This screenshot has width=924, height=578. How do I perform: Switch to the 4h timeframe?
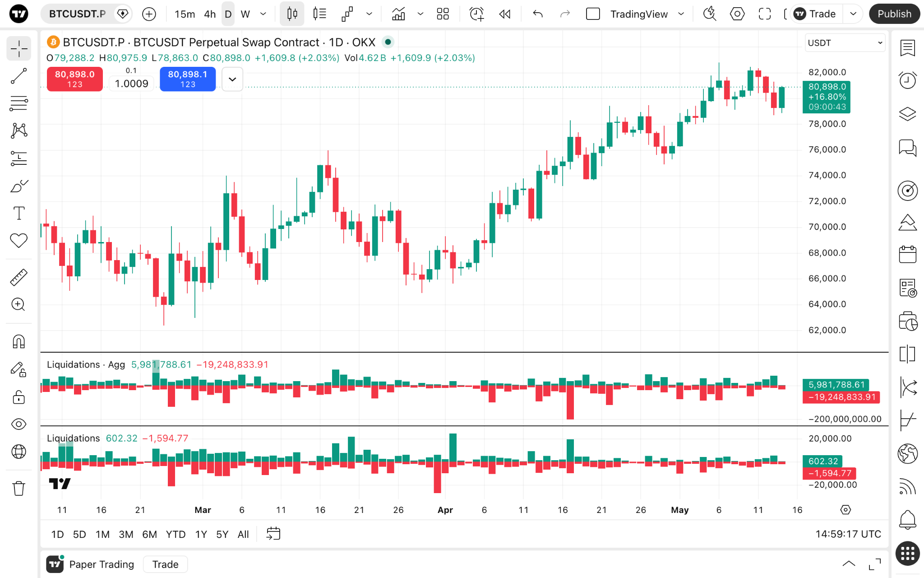(x=210, y=14)
